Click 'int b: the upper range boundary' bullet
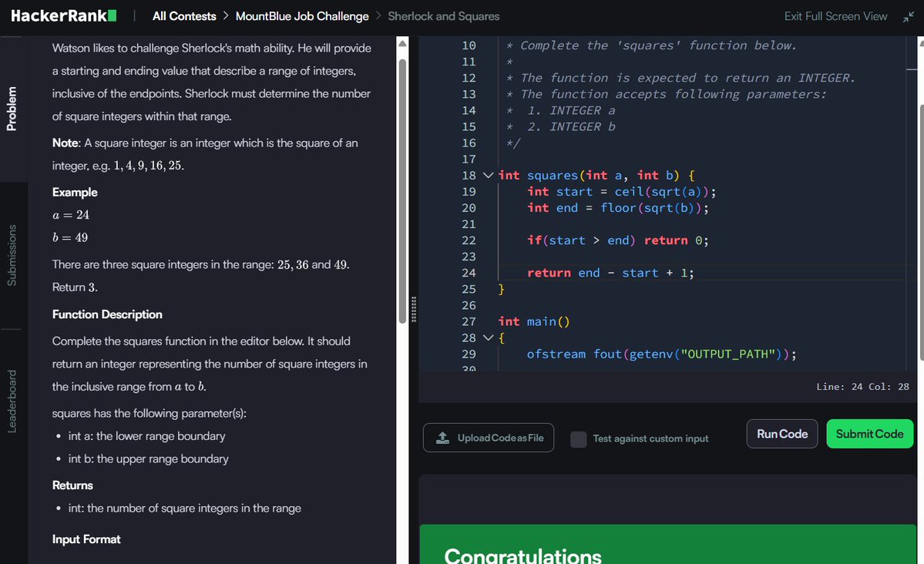 click(x=149, y=458)
